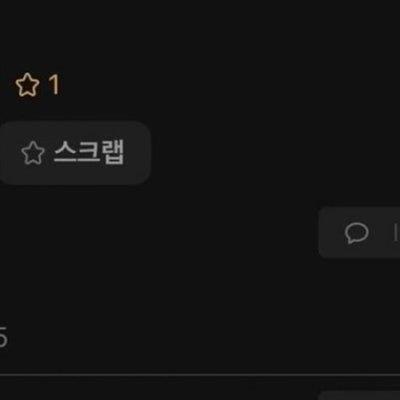Click the bar right of comment bubble
This screenshot has height=400, width=400.
[x=396, y=233]
